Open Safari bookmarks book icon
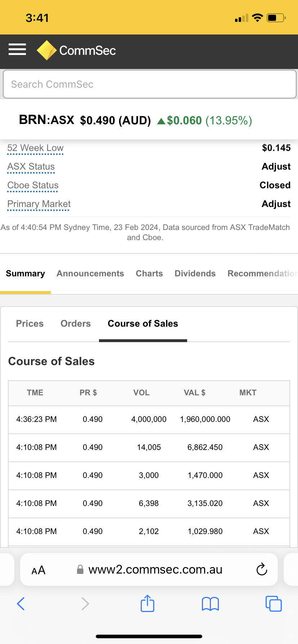This screenshot has height=644, width=298. [x=210, y=604]
